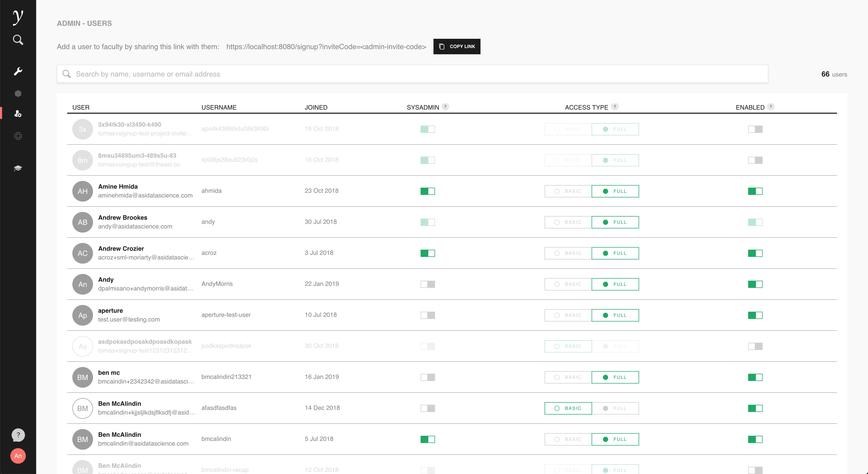Click the Access Type help icon

615,106
